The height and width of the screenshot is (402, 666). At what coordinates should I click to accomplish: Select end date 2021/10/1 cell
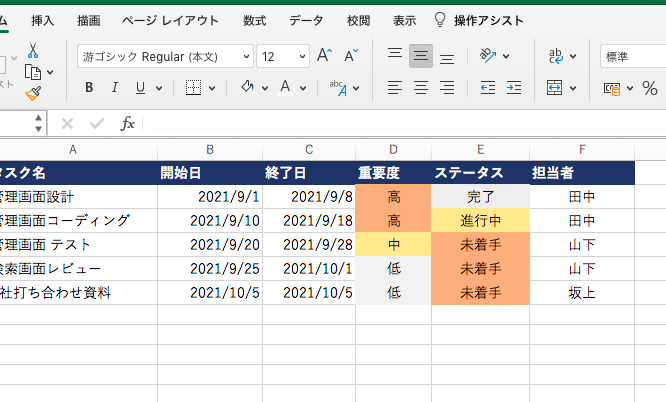click(x=309, y=269)
